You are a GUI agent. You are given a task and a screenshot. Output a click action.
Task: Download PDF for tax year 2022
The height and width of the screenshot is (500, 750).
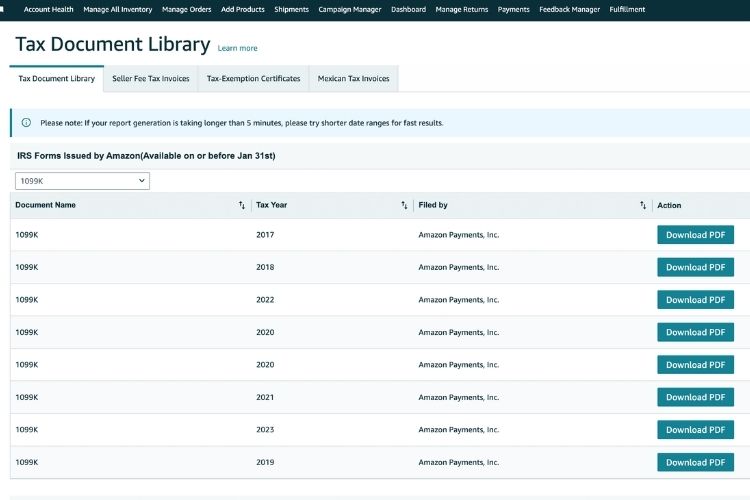(695, 300)
